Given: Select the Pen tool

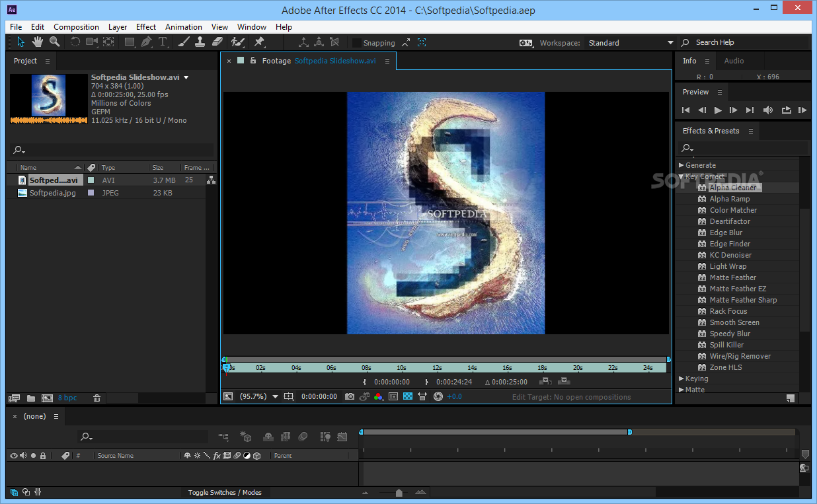Looking at the screenshot, I should coord(146,42).
